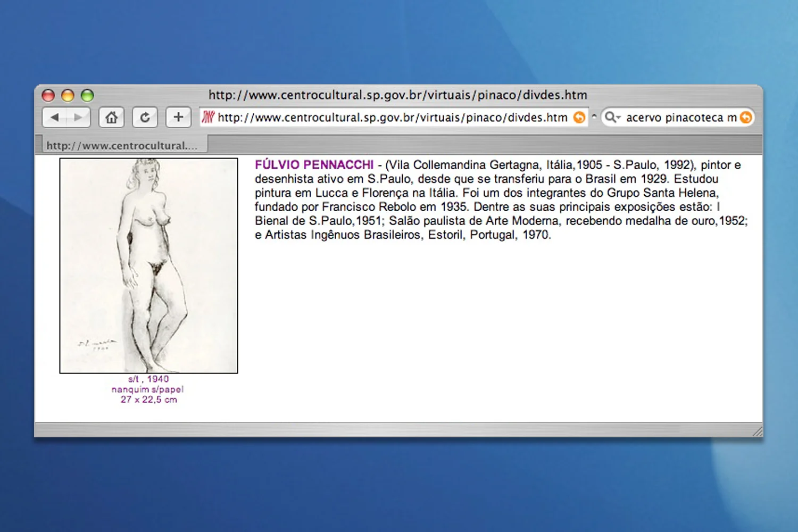Close the browser window with red button
798x532 pixels.
coord(48,95)
